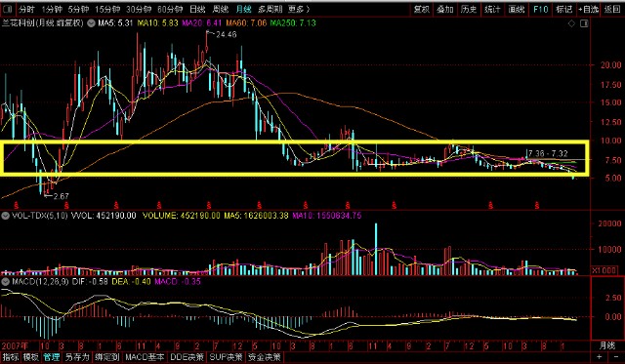Click the 绑定到 bind button
The width and height of the screenshot is (625, 364).
(106, 357)
